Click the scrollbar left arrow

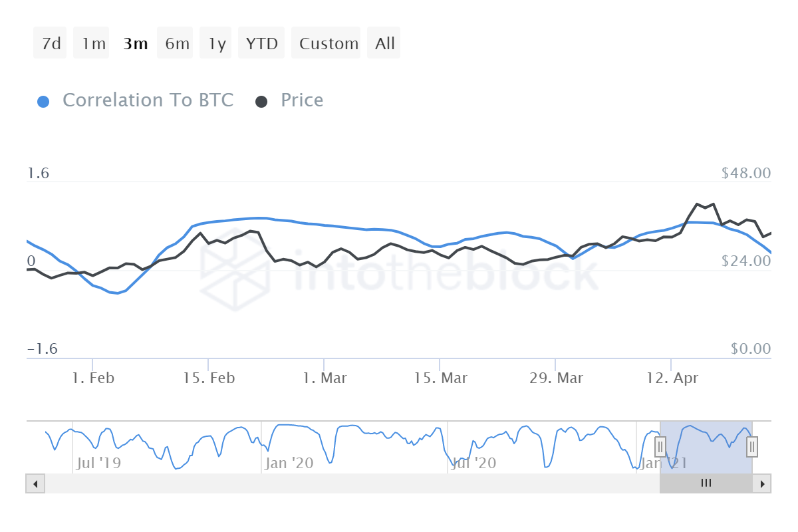(x=35, y=483)
